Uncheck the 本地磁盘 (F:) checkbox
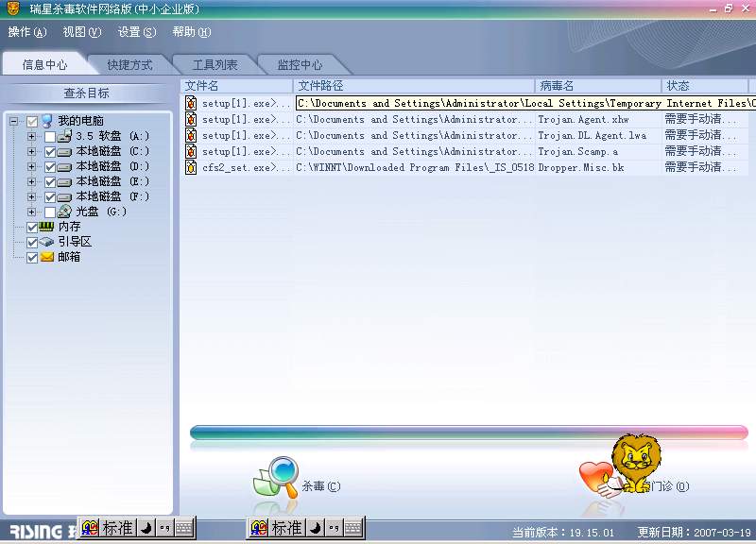This screenshot has width=756, height=544. click(x=50, y=197)
